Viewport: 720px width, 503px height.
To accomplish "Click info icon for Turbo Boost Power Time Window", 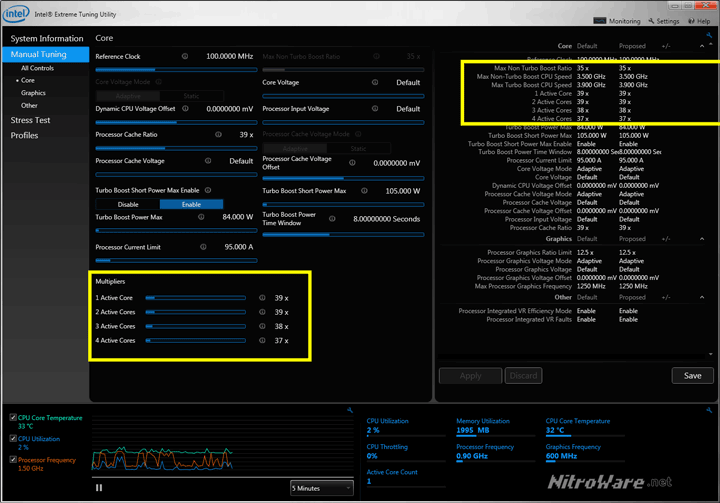I will [332, 219].
